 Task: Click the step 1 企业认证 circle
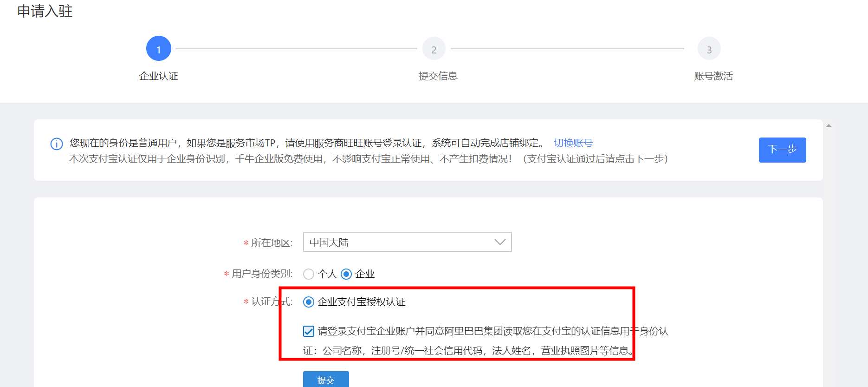tap(159, 48)
